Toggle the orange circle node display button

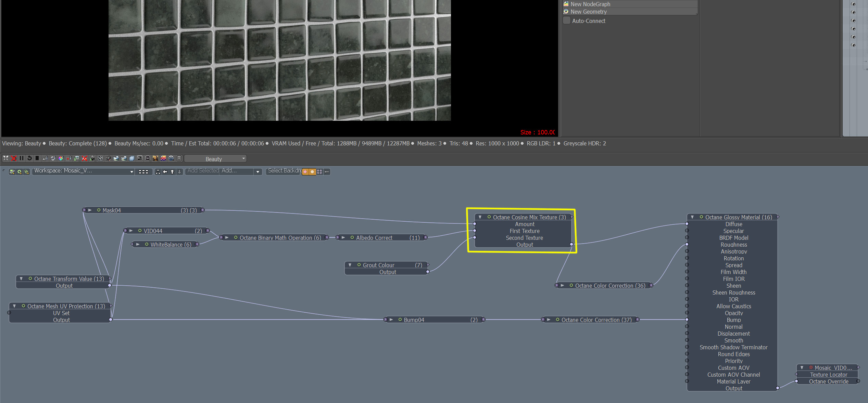tap(312, 172)
